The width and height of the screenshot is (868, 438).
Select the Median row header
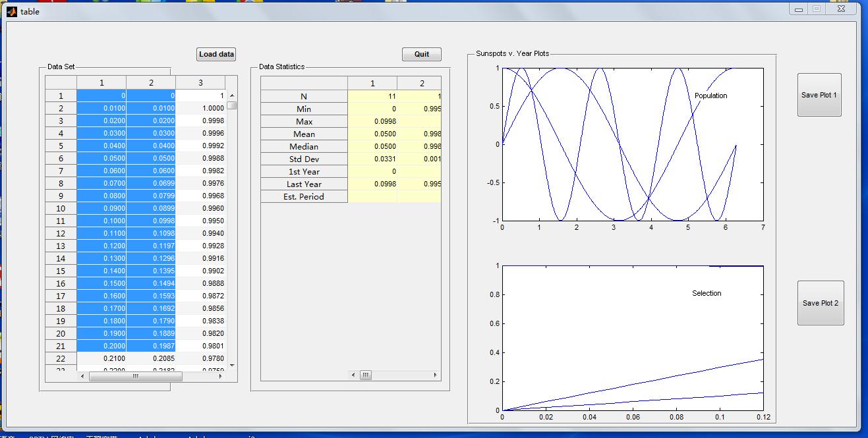(x=304, y=146)
